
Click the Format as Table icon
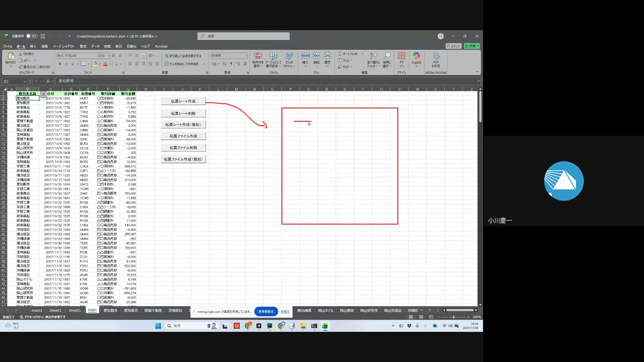[x=273, y=56]
